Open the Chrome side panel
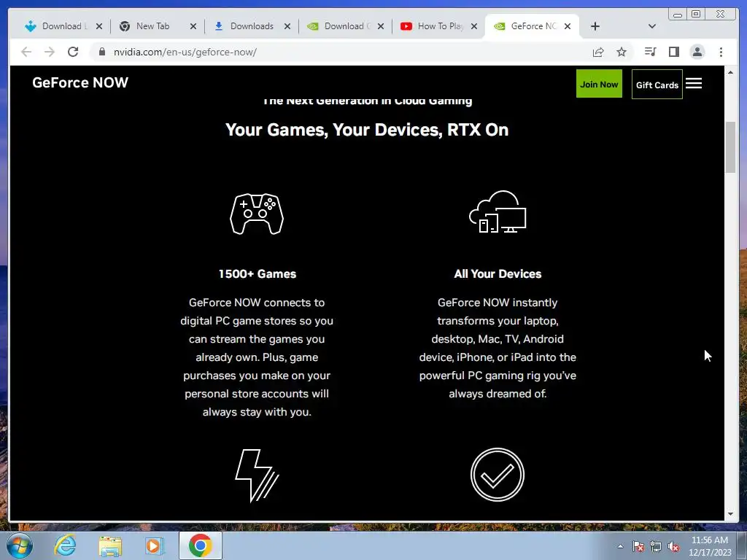747x560 pixels. [673, 52]
